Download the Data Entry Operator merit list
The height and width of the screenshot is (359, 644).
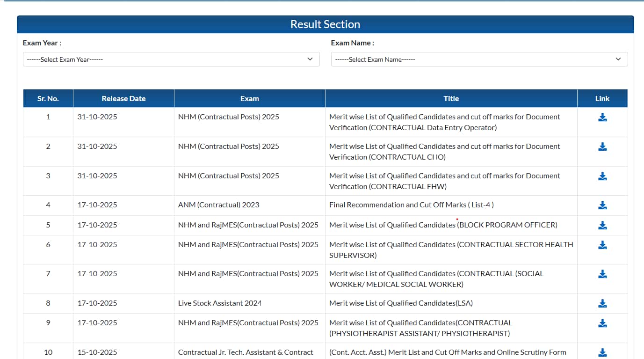click(x=602, y=117)
